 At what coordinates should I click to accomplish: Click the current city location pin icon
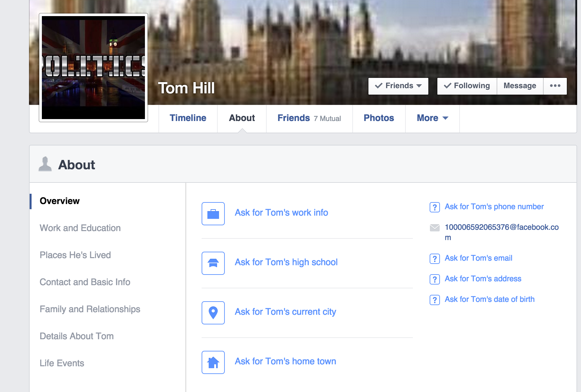(x=213, y=313)
